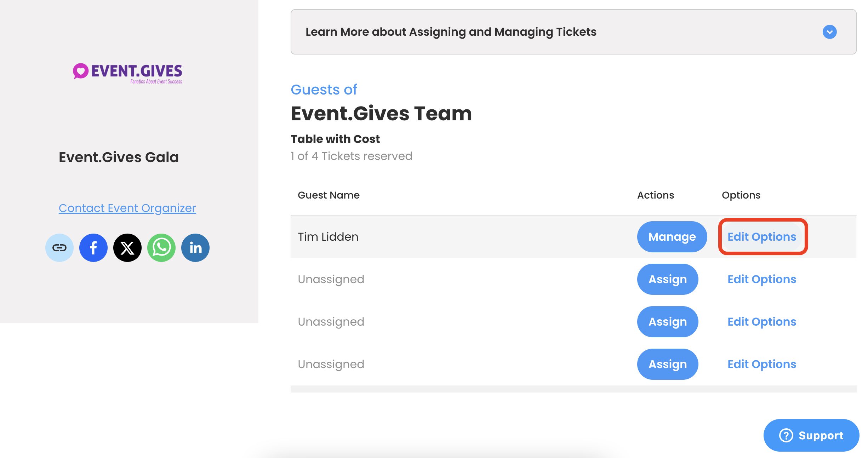This screenshot has width=868, height=458.
Task: Assign the first Unassigned ticket
Action: [x=668, y=279]
